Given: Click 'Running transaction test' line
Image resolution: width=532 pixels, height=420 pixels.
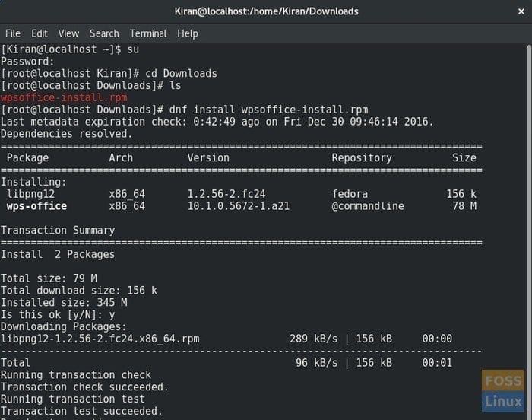Looking at the screenshot, I should [73, 399].
